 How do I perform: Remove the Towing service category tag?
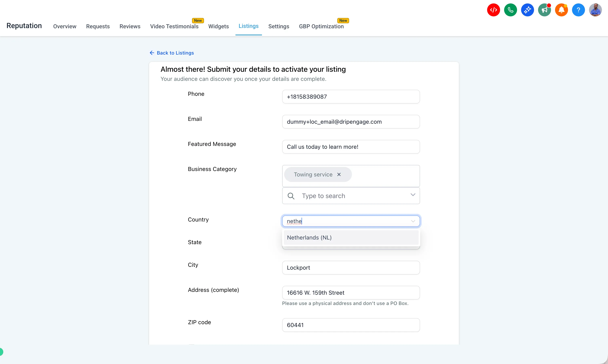[339, 174]
